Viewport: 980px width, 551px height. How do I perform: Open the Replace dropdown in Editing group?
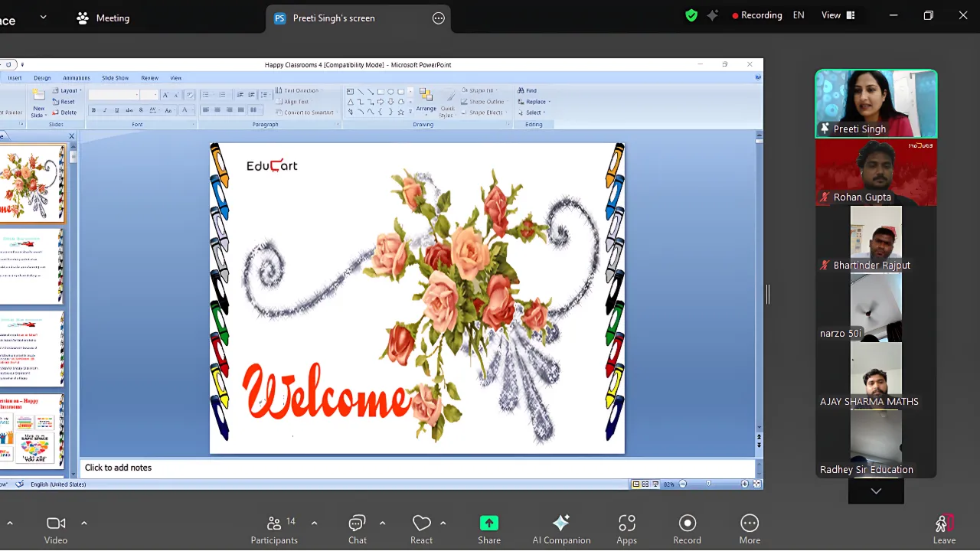(x=534, y=102)
